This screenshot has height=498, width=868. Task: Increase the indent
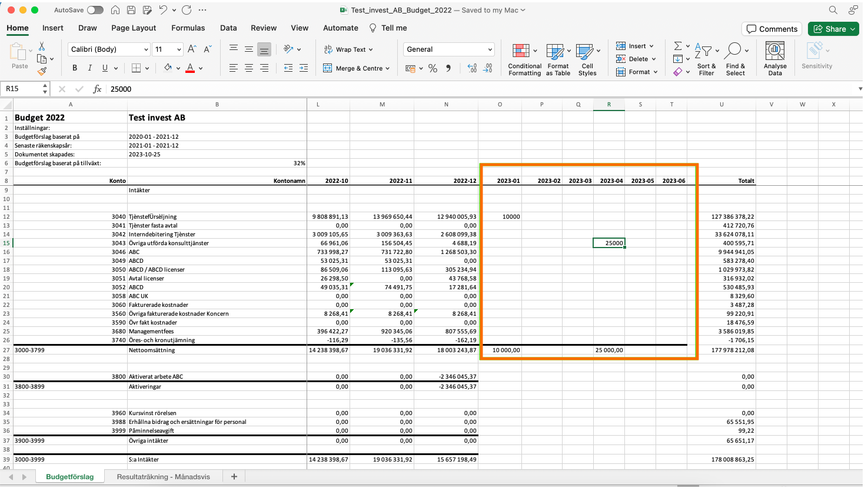point(304,68)
